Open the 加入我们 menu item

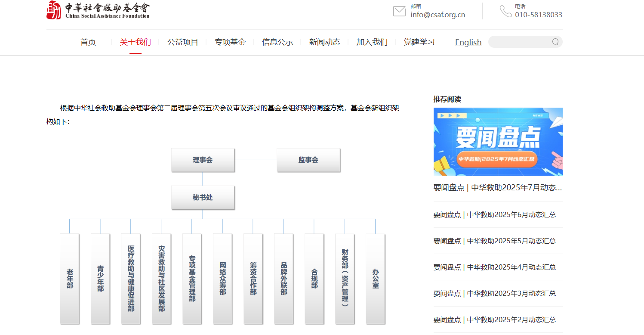(372, 42)
